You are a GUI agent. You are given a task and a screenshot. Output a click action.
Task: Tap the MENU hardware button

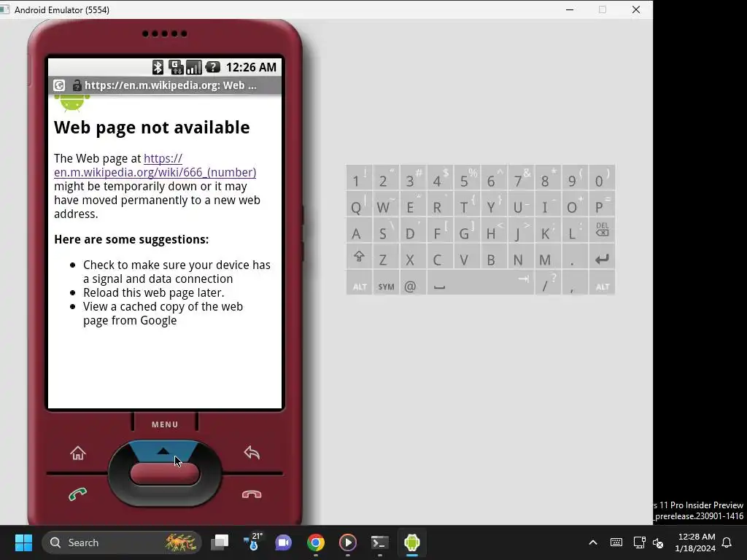point(165,424)
